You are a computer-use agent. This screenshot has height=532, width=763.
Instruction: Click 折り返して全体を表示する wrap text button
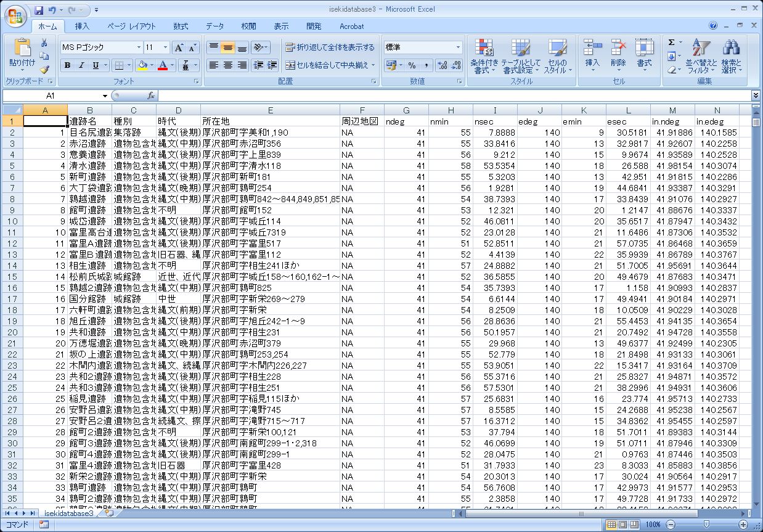tap(330, 47)
